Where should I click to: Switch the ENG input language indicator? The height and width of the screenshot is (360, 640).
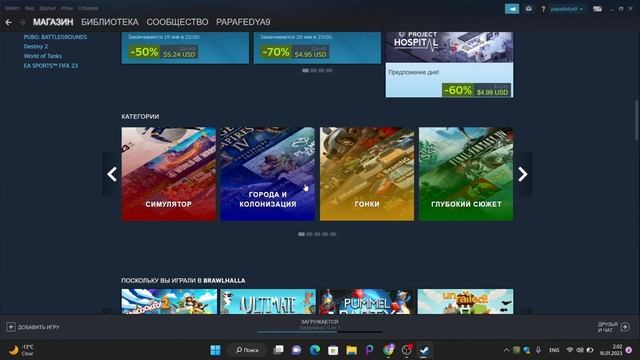pos(554,350)
